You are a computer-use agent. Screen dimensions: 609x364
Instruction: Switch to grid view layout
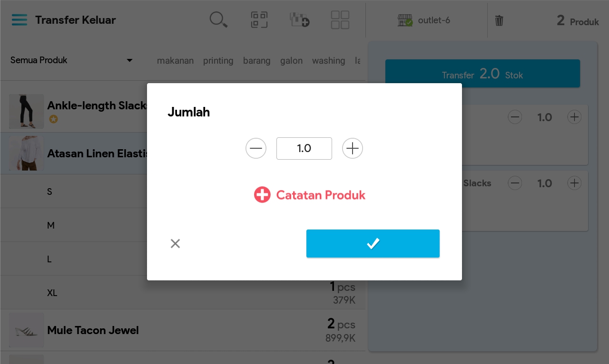pos(340,20)
